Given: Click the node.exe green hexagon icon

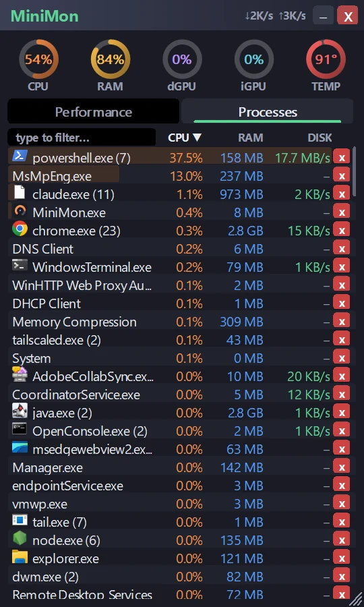Looking at the screenshot, I should click(20, 538).
